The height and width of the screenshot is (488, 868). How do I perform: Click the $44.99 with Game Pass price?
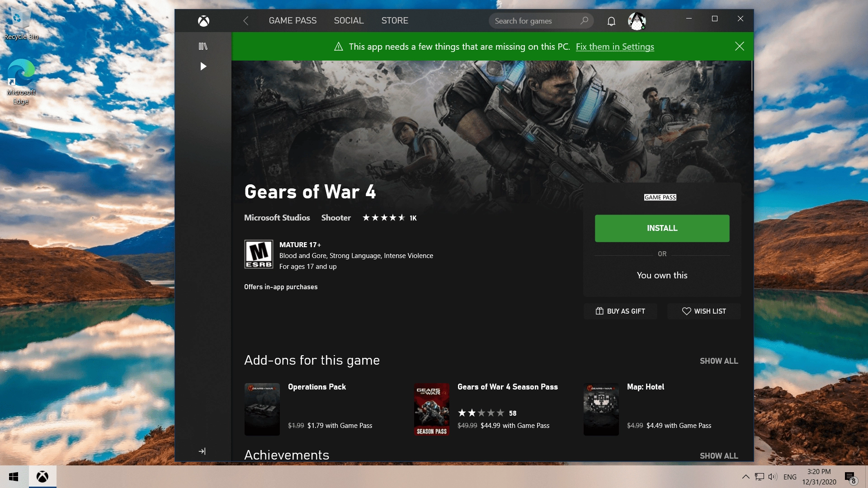pyautogui.click(x=515, y=426)
